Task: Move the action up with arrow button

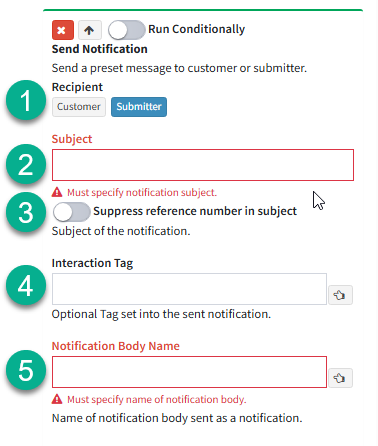Action: pos(90,30)
